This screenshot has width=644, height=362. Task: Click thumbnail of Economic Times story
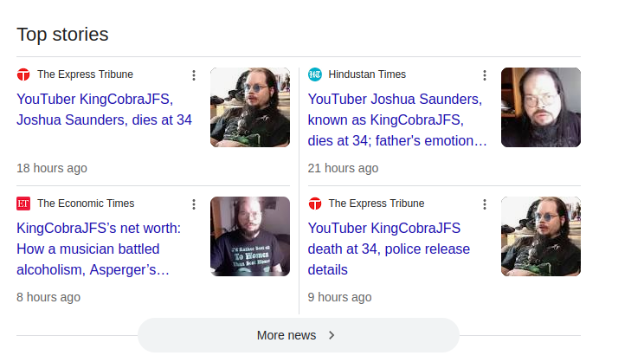pyautogui.click(x=250, y=236)
